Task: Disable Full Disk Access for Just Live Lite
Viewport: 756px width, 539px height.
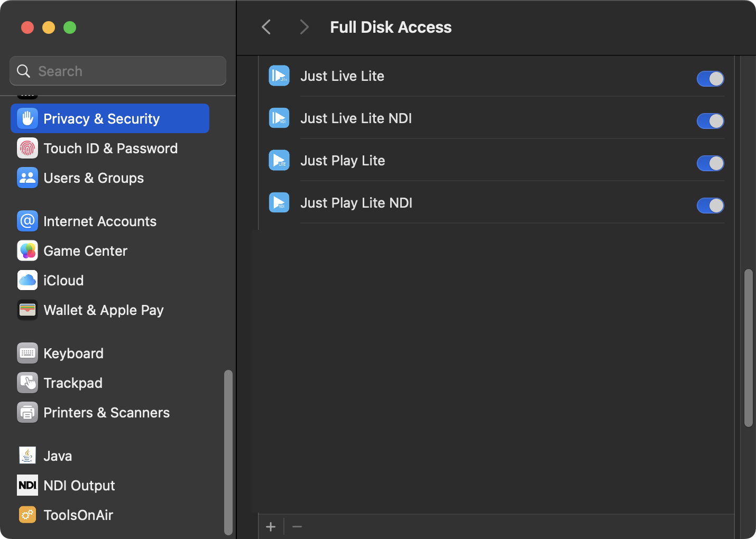Action: (x=710, y=79)
